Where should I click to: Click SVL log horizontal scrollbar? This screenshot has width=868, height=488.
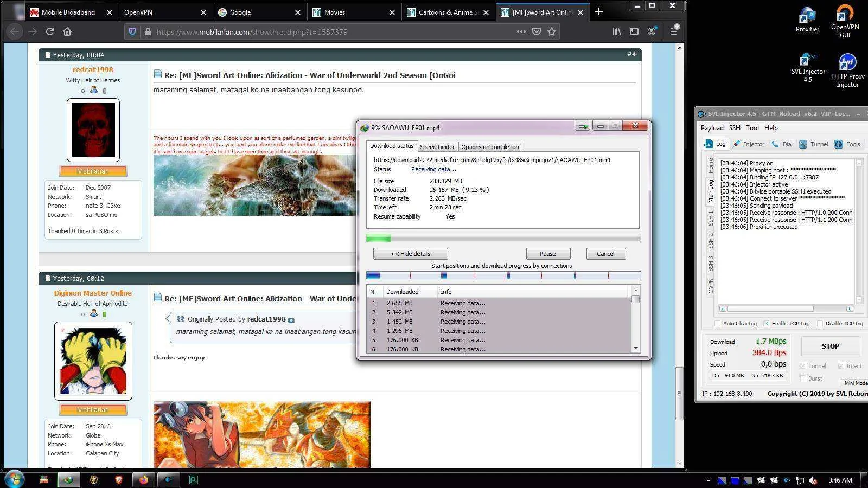click(x=786, y=309)
